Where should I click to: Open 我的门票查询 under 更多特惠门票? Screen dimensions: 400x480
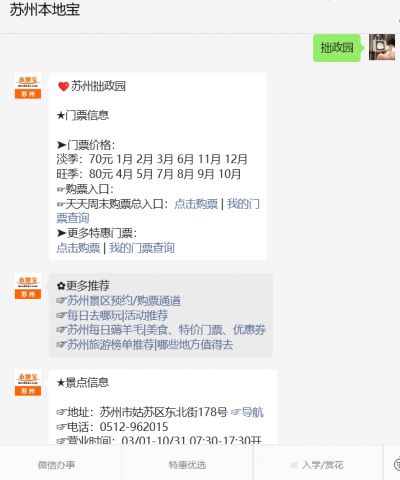[x=142, y=248]
